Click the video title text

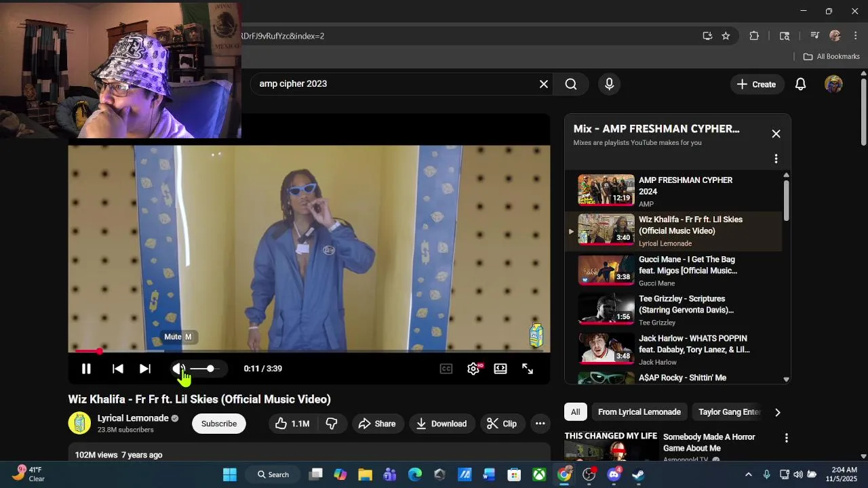point(199,399)
